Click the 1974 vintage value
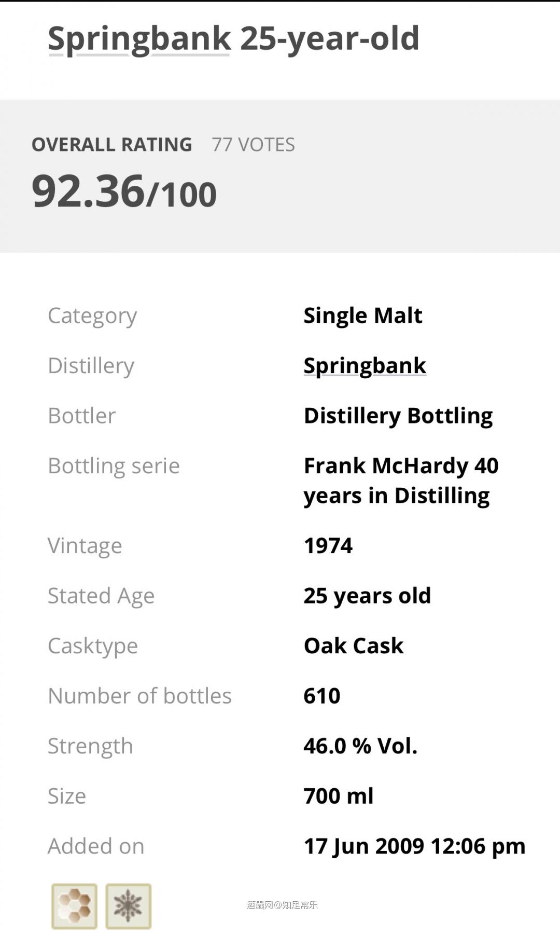This screenshot has height=934, width=560. point(328,546)
